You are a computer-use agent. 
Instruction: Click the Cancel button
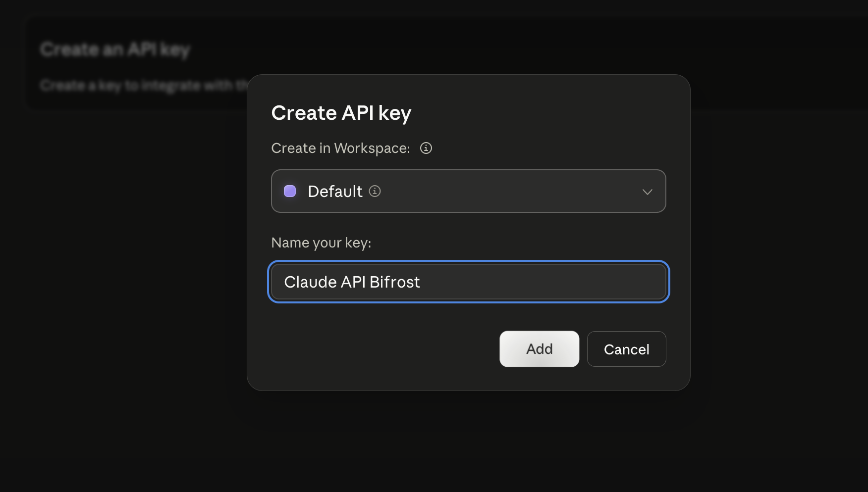[x=626, y=349]
